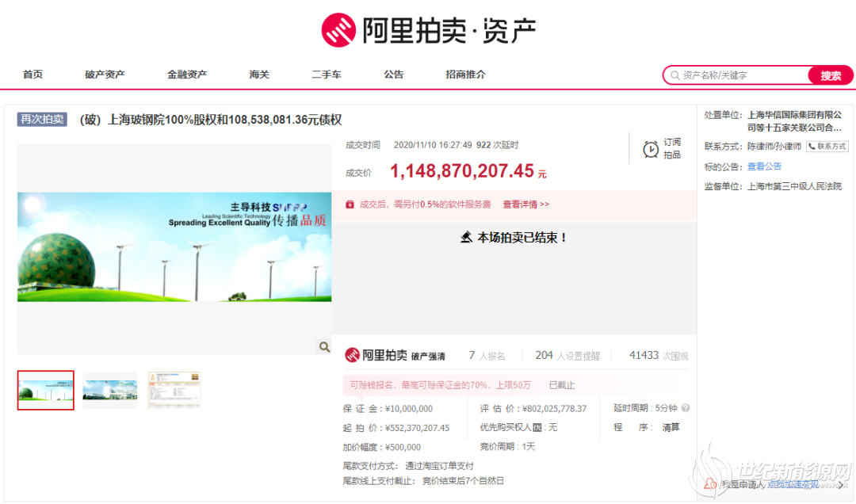Click the auction title 上海玻钢院100%股权
Viewport: 856px width, 504px height.
(x=211, y=120)
